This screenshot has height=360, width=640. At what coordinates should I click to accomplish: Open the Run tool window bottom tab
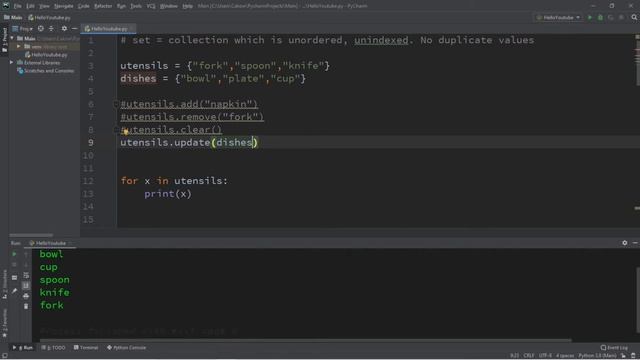coord(23,348)
